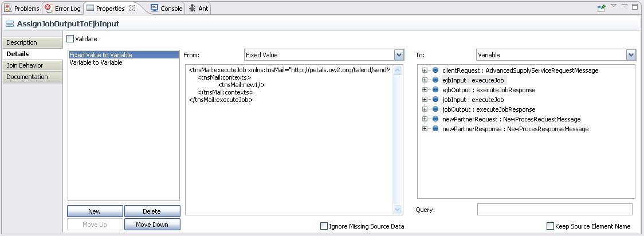
Task: Click the Problems tab icon
Action: pyautogui.click(x=8, y=9)
